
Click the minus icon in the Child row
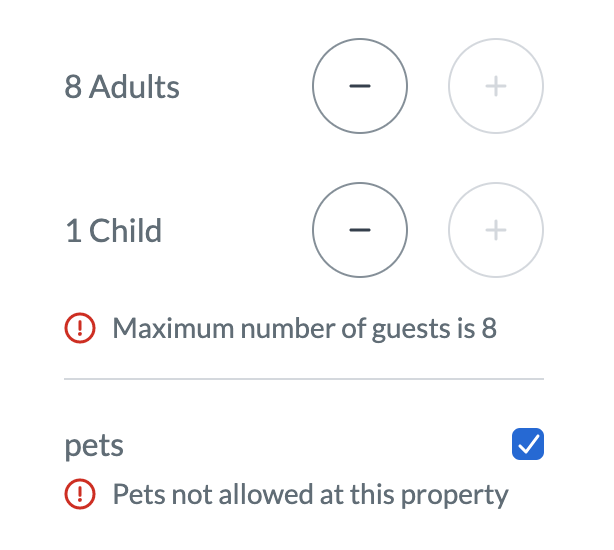pyautogui.click(x=360, y=230)
